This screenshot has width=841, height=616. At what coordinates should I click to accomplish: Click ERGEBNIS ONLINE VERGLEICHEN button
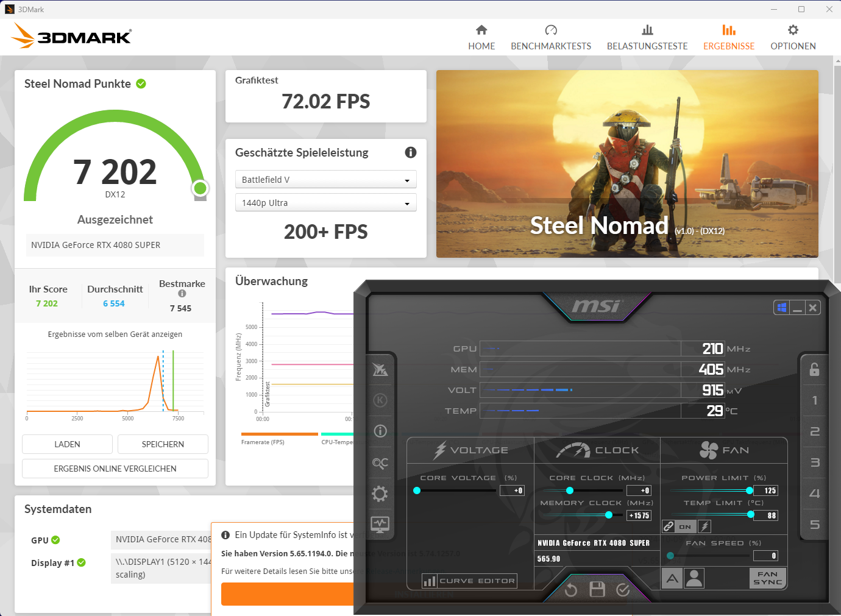click(x=115, y=469)
